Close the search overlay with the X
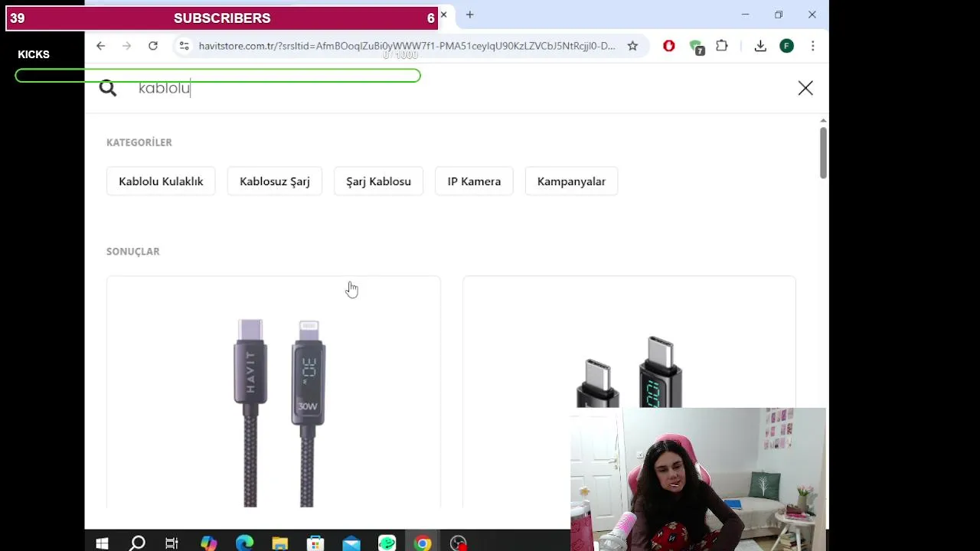980x551 pixels. click(x=805, y=88)
